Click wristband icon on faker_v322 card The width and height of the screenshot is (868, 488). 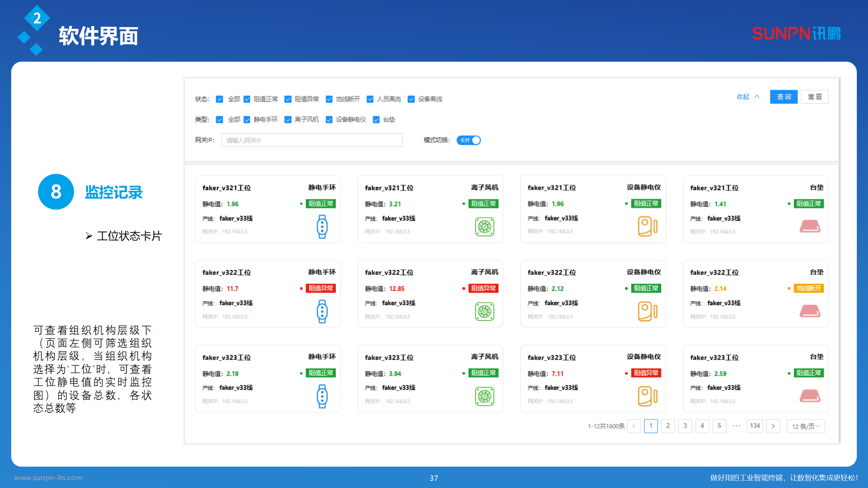point(322,311)
